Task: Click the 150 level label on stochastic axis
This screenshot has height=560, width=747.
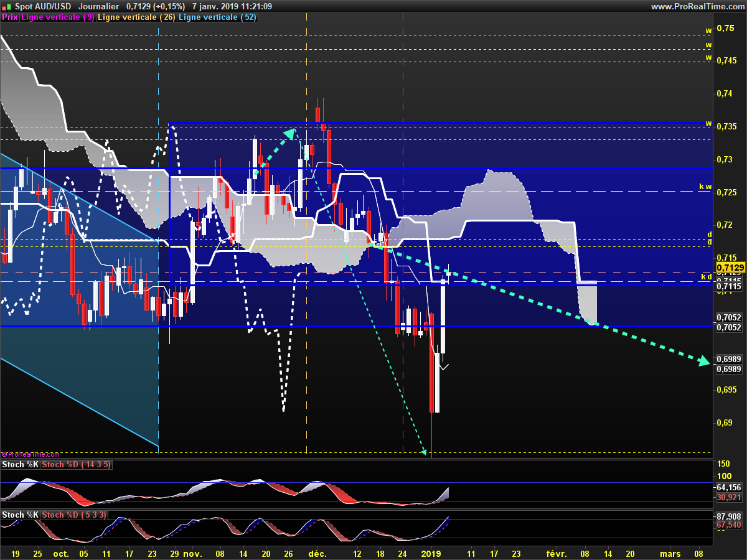Action: point(724,464)
